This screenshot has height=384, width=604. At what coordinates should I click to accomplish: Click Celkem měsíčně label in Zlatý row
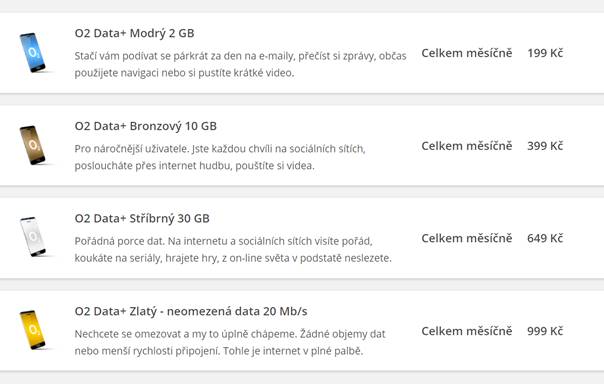click(467, 331)
